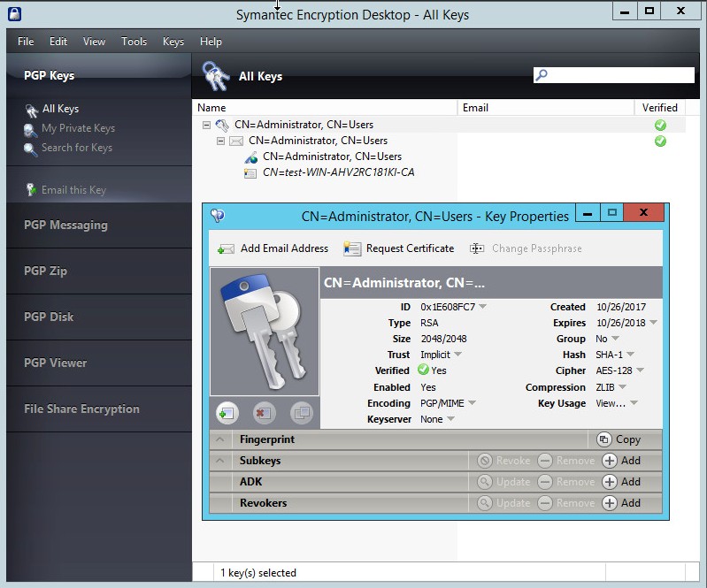Click the All Keys header keyring icon
The image size is (707, 588).
point(215,76)
